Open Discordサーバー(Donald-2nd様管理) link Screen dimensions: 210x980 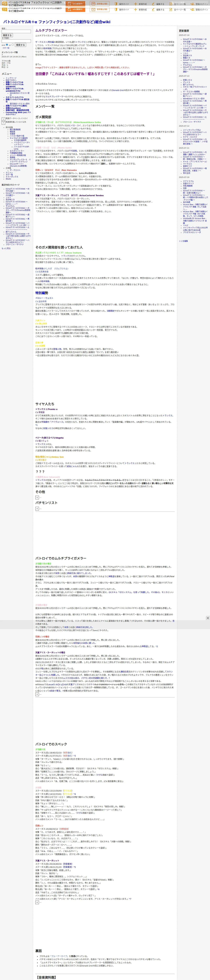[x=18, y=165]
